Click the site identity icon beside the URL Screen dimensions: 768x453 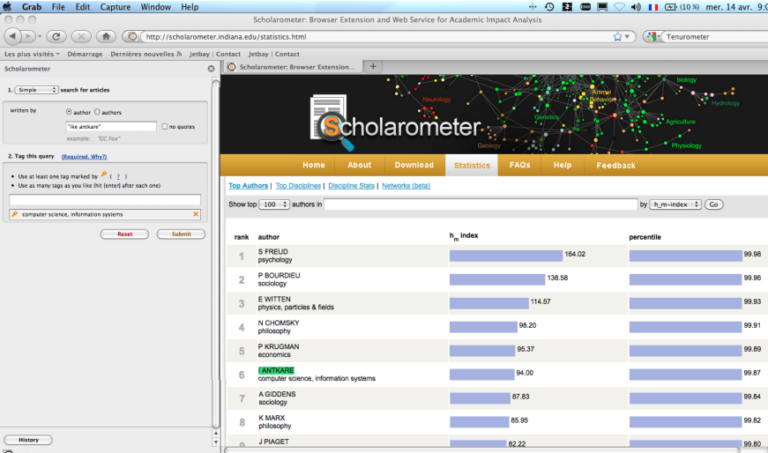(132, 37)
